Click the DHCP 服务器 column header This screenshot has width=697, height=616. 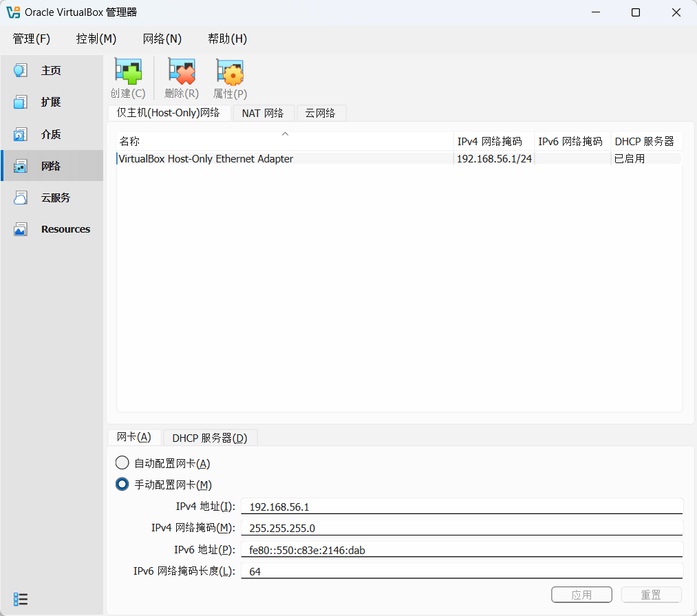646,141
